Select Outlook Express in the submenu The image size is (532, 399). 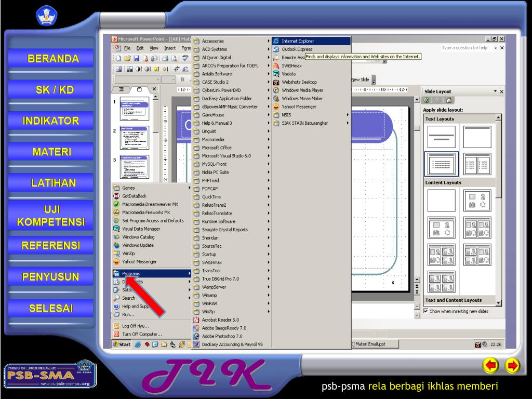(x=311, y=49)
